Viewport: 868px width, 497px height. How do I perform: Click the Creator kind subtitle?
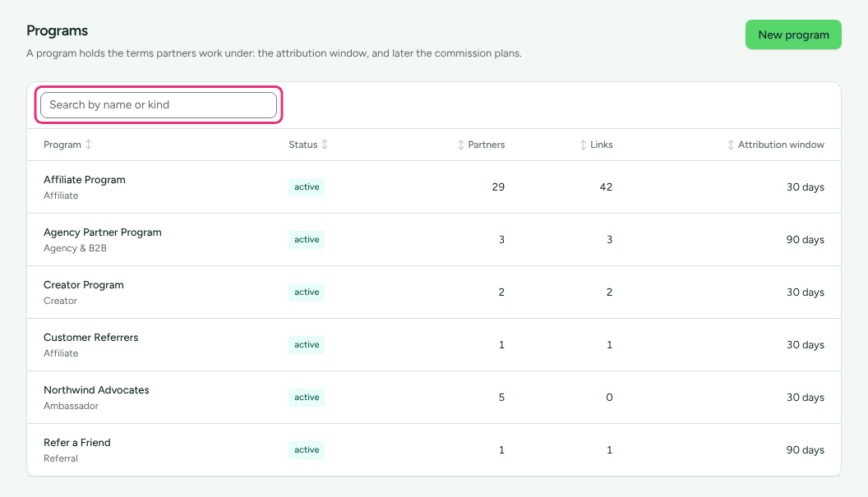tap(60, 301)
